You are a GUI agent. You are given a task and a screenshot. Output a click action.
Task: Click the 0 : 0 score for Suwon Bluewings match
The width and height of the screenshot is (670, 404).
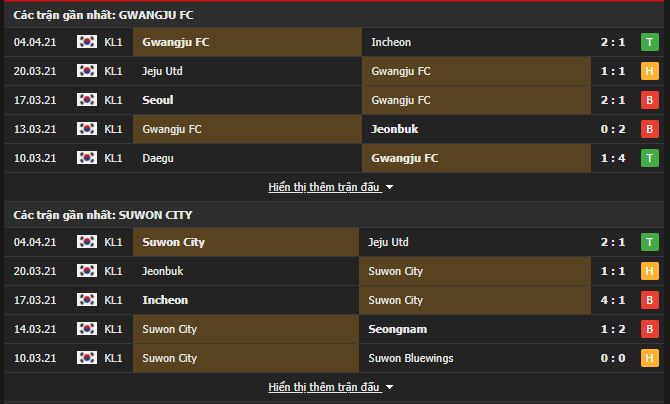click(613, 358)
